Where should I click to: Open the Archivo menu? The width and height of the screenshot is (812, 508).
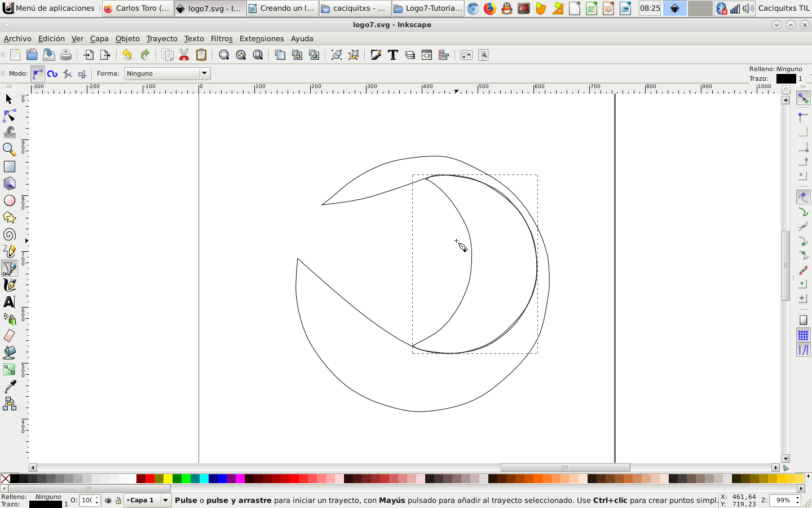[17, 38]
